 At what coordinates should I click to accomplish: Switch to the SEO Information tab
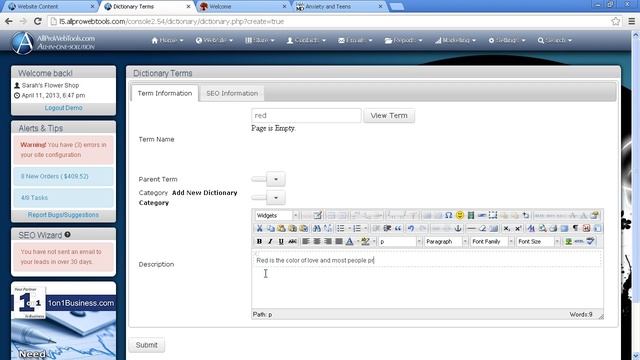tap(232, 93)
